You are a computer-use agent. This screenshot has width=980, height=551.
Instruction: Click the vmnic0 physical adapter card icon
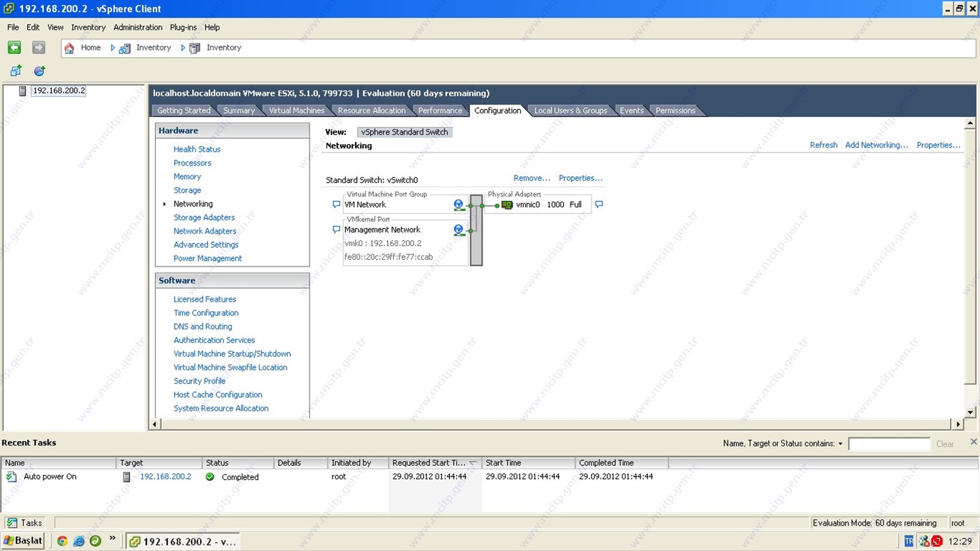(507, 205)
